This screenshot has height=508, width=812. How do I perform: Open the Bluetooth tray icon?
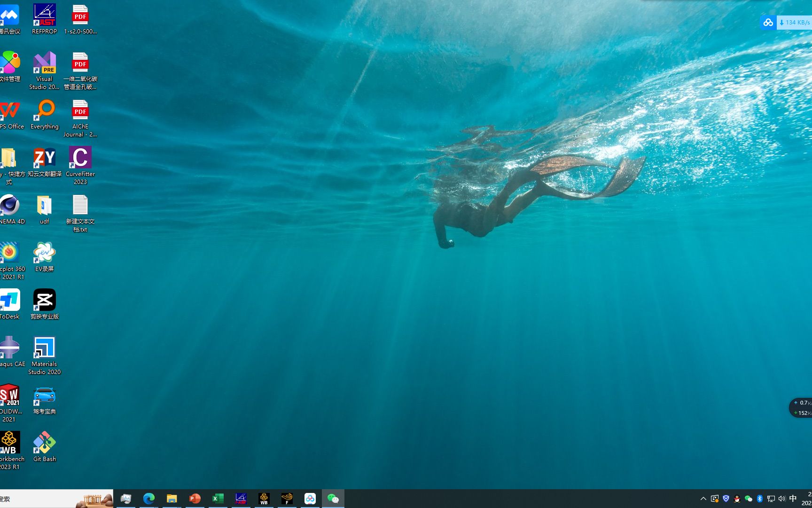click(760, 499)
